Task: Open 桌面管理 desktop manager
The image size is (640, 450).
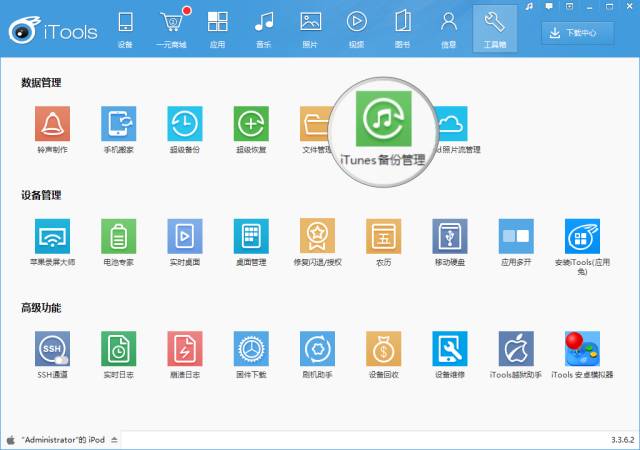Action: coord(251,236)
